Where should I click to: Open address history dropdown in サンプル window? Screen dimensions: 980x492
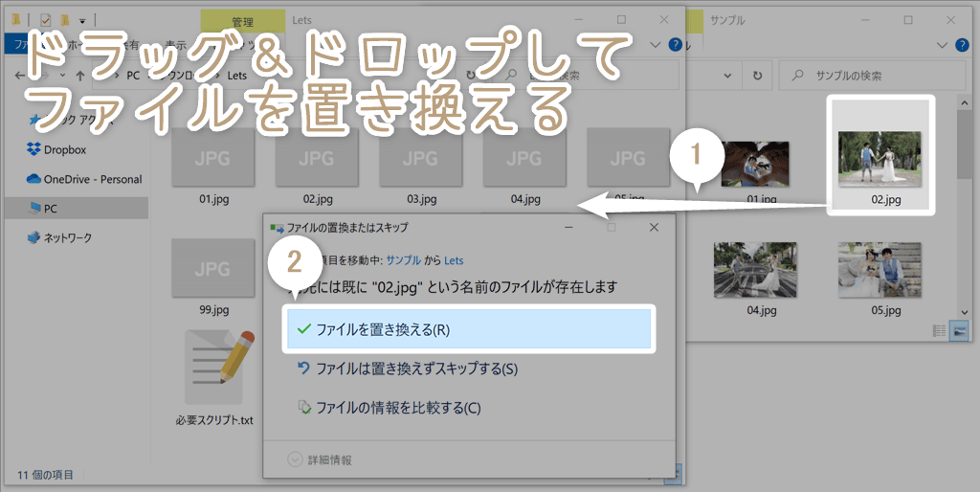(x=727, y=76)
